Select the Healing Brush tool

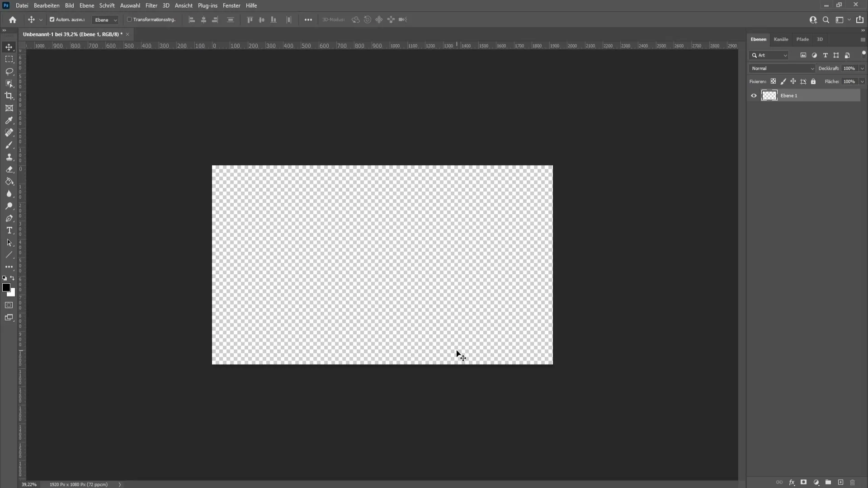(x=9, y=133)
